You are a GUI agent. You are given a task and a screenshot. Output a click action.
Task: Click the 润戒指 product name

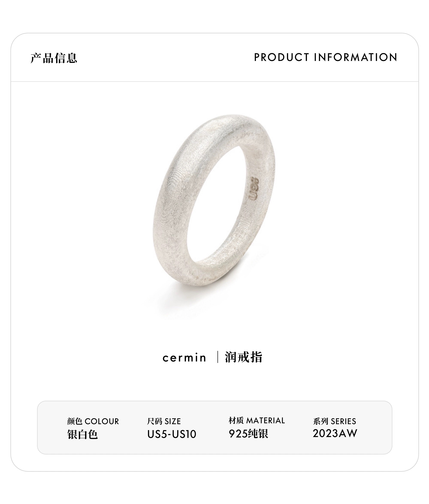pyautogui.click(x=243, y=357)
